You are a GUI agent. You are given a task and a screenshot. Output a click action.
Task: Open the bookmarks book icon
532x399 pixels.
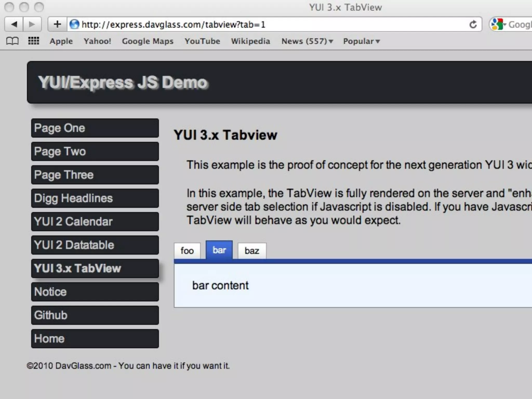(12, 41)
